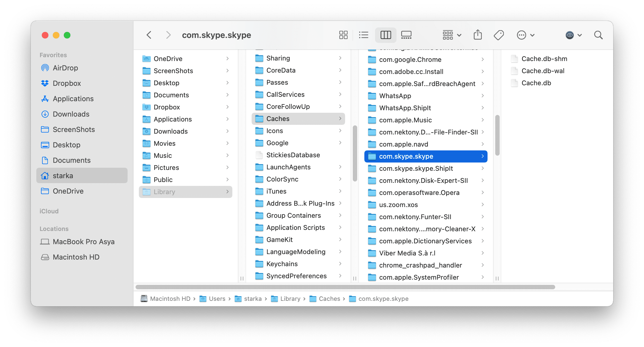The height and width of the screenshot is (347, 644).
Task: Expand the WhatsApp folder via its chevron
Action: point(483,96)
